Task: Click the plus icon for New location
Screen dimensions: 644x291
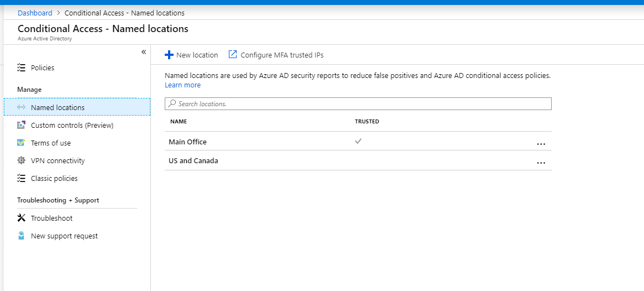Action: (169, 55)
